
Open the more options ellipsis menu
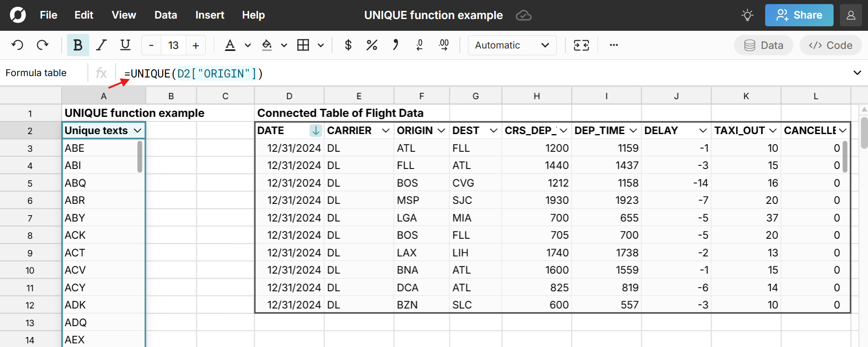[x=613, y=45]
